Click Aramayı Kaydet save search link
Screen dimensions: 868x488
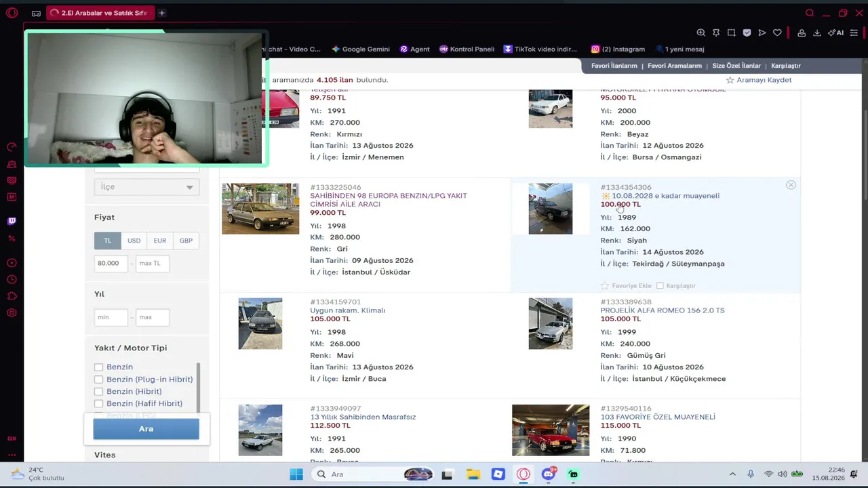pos(759,80)
